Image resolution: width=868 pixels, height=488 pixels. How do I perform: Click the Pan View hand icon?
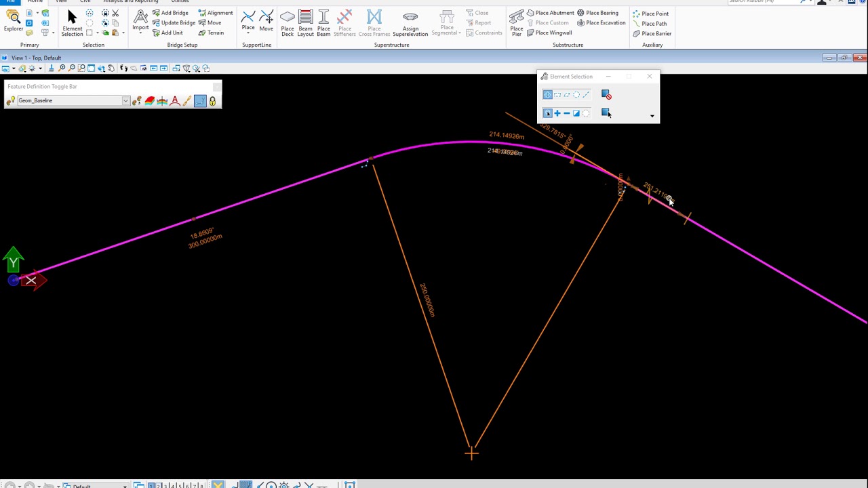pyautogui.click(x=111, y=68)
